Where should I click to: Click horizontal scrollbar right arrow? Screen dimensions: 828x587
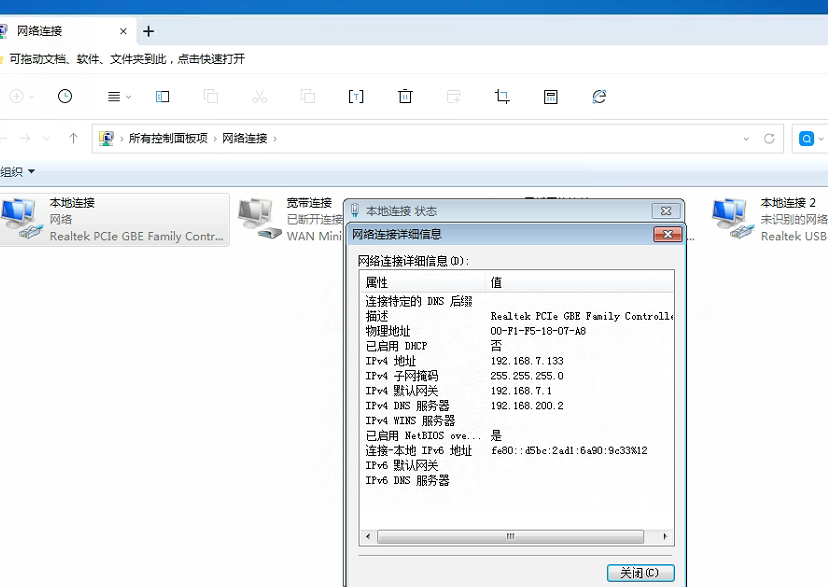665,536
